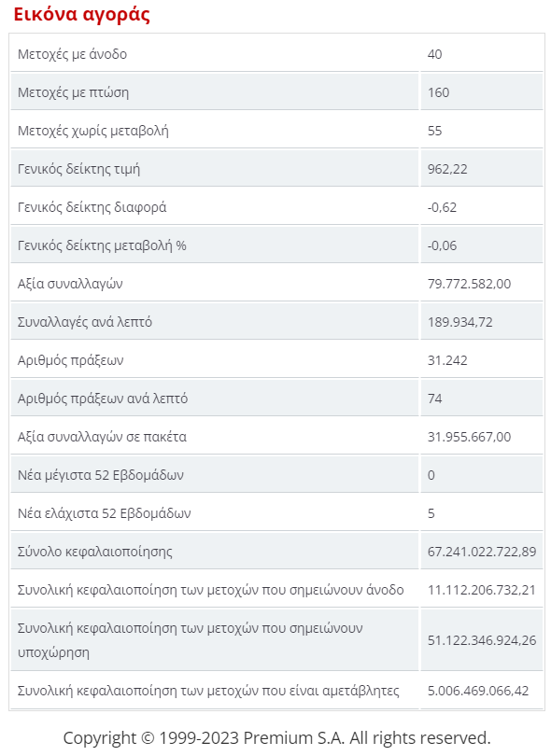Click the capitalization value 11.112.206.732,21

coord(482,590)
